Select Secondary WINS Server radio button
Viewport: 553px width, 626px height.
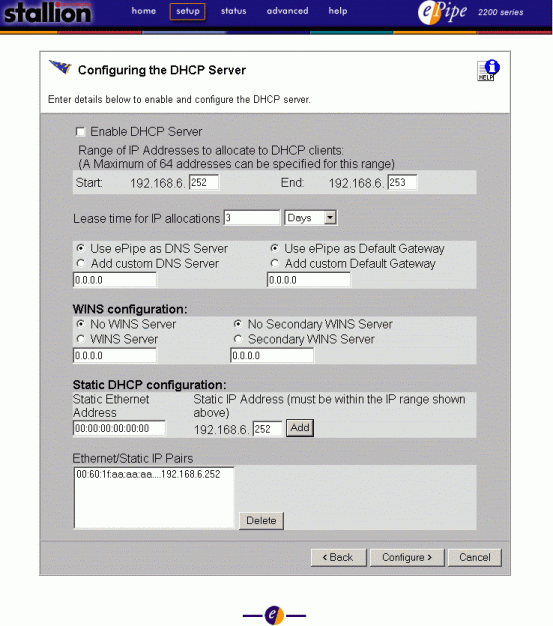point(238,339)
